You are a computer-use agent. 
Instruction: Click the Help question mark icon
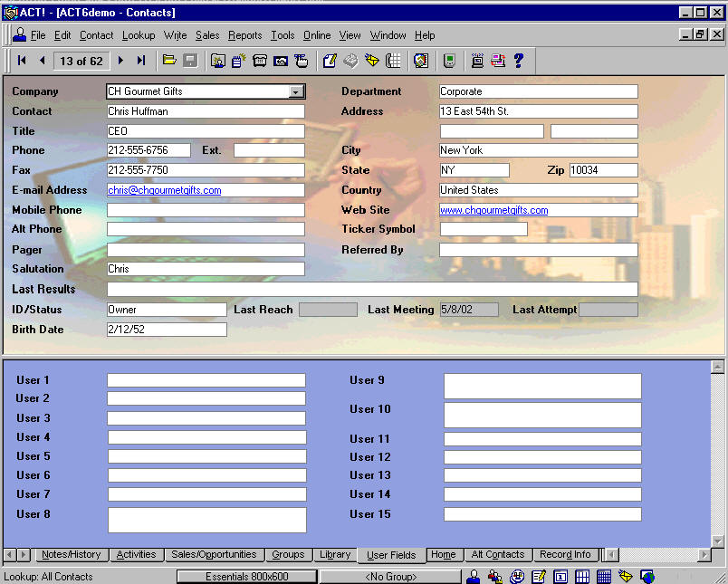pos(519,61)
